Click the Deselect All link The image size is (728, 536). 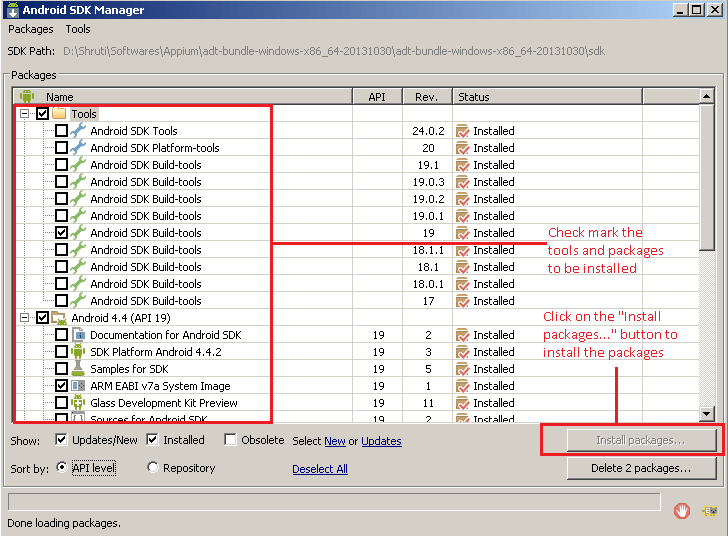pos(320,469)
